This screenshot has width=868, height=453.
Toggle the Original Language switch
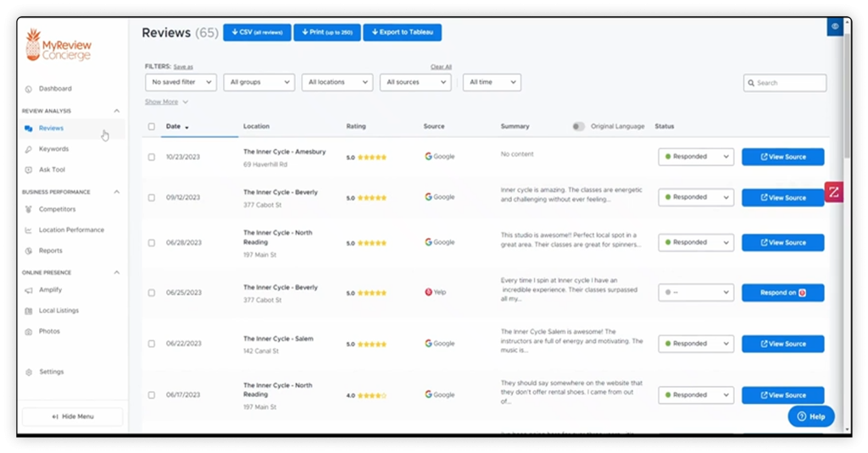[578, 127]
